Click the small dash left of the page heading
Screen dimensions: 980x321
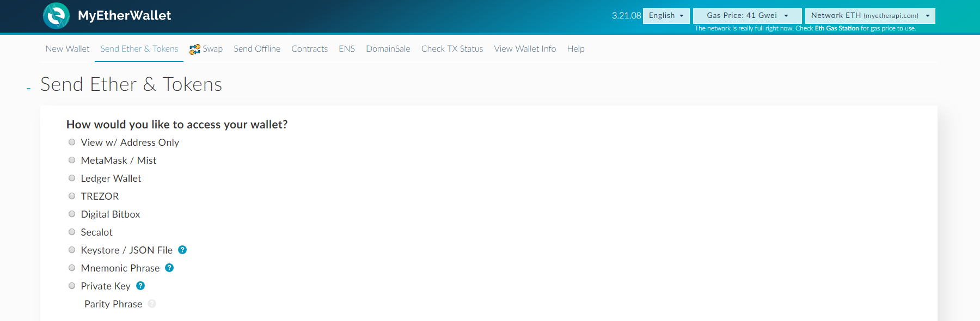(x=28, y=88)
